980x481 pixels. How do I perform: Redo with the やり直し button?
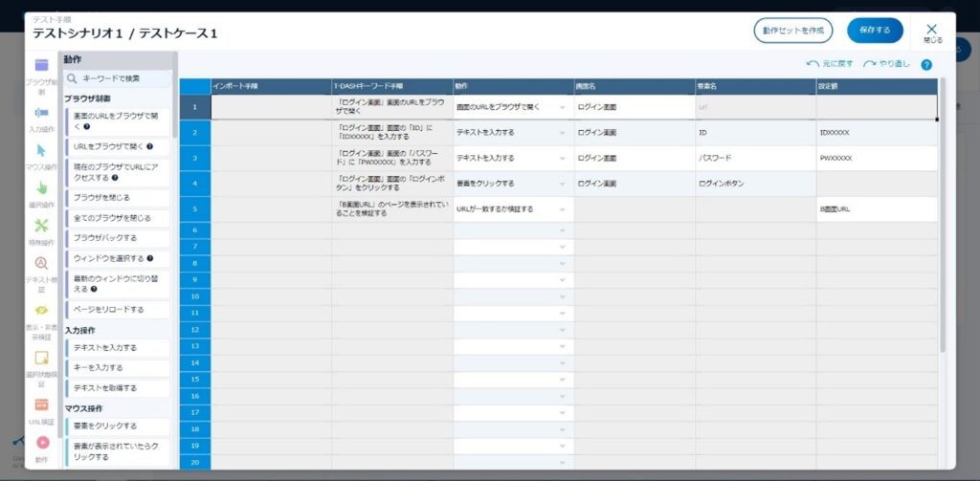coord(885,64)
